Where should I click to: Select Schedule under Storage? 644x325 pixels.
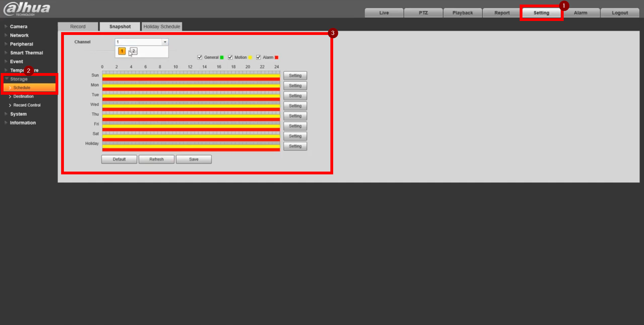click(30, 88)
